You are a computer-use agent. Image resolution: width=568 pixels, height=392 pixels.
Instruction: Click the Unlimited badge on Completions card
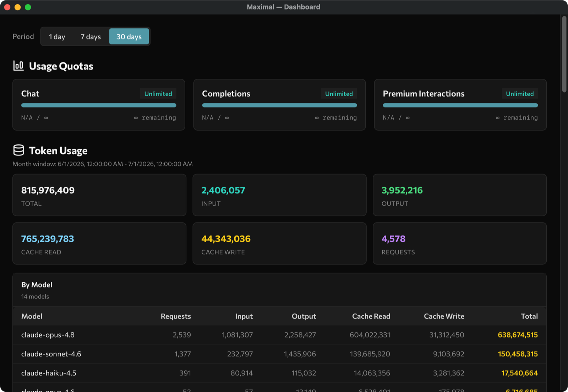coord(339,94)
